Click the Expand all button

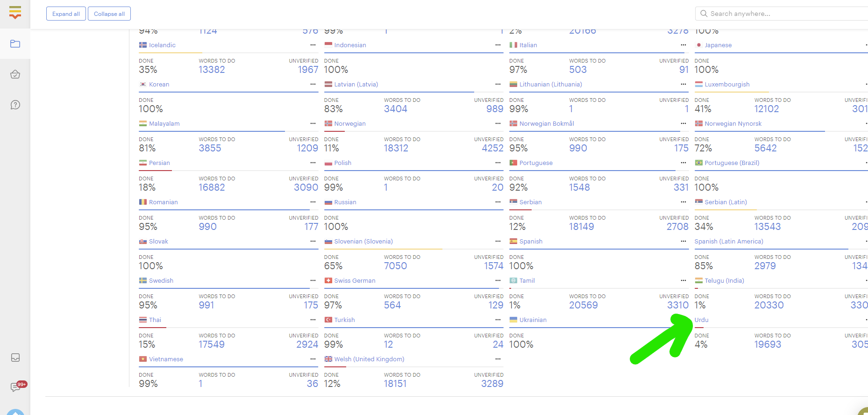[x=66, y=14]
